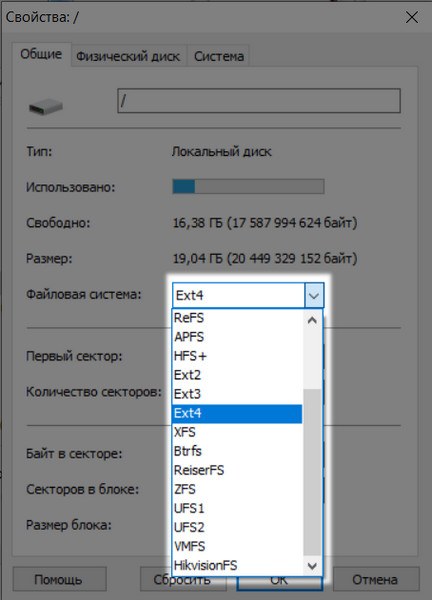
Task: Click the list scrollbar down arrow
Action: point(312,566)
